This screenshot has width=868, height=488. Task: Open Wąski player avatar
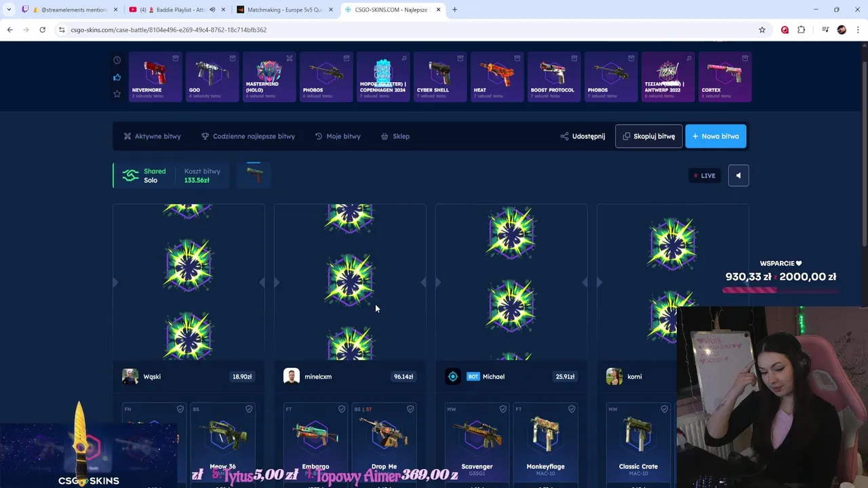(130, 377)
